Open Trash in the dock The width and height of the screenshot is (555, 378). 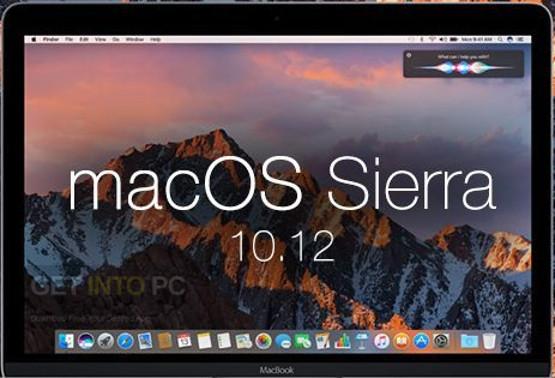[489, 341]
